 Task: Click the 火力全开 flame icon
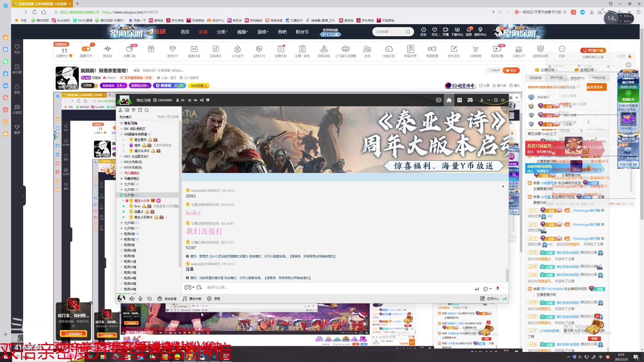click(x=237, y=49)
